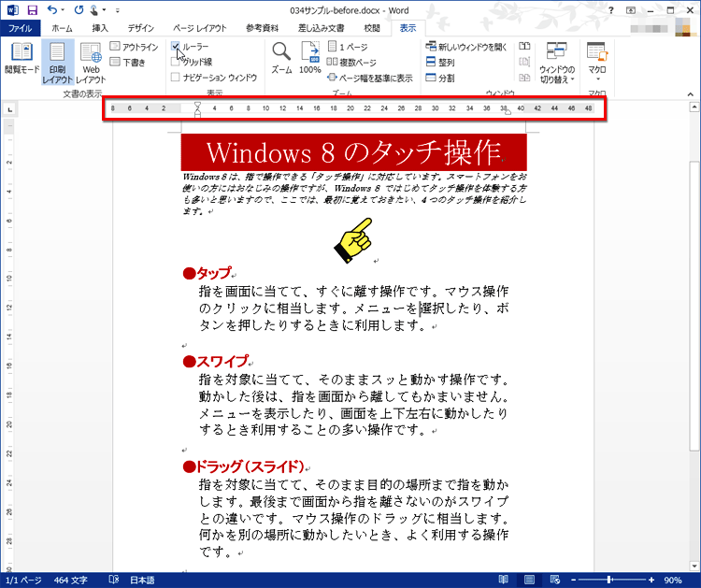The width and height of the screenshot is (701, 588).
Task: Save document with the floppy disk icon
Action: click(32, 10)
